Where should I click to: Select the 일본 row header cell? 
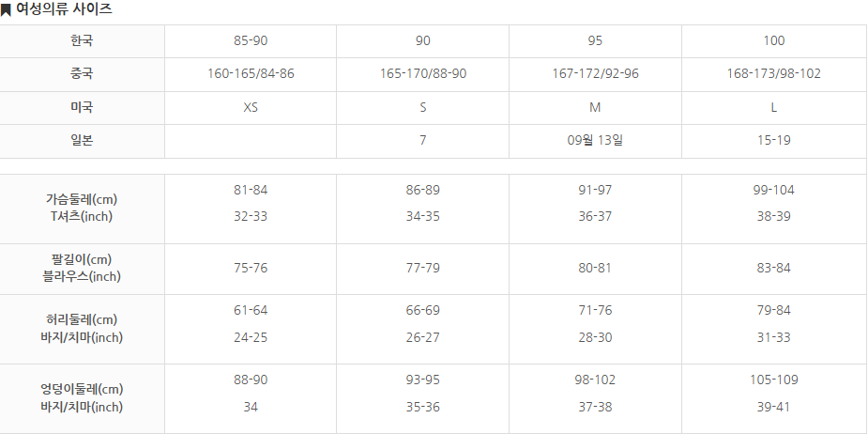[x=82, y=141]
